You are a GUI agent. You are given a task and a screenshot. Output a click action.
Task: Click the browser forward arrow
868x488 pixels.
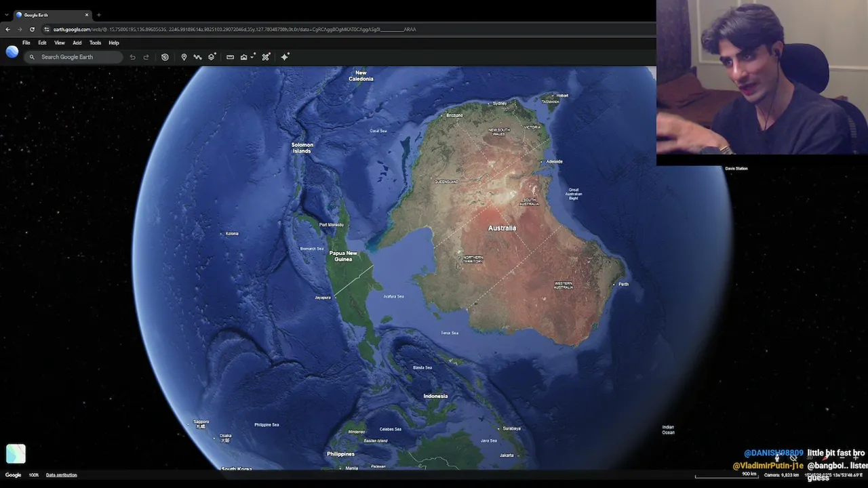(x=20, y=29)
